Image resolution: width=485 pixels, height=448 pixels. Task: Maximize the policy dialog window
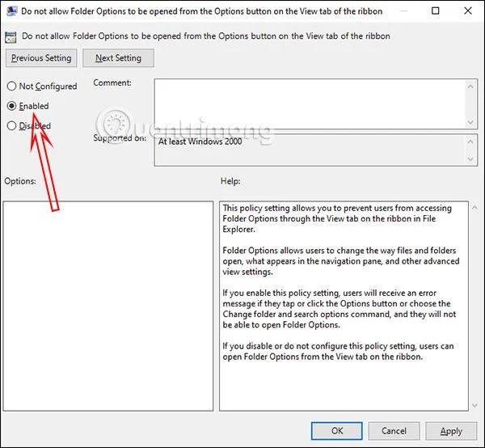[435, 11]
